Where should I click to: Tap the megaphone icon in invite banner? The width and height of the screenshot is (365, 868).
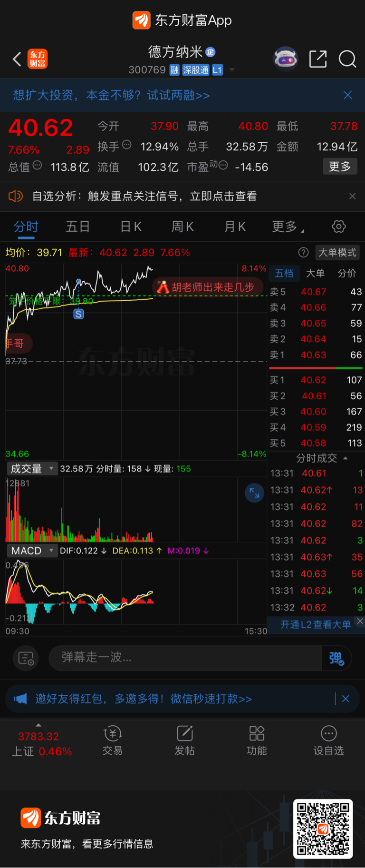tap(20, 699)
